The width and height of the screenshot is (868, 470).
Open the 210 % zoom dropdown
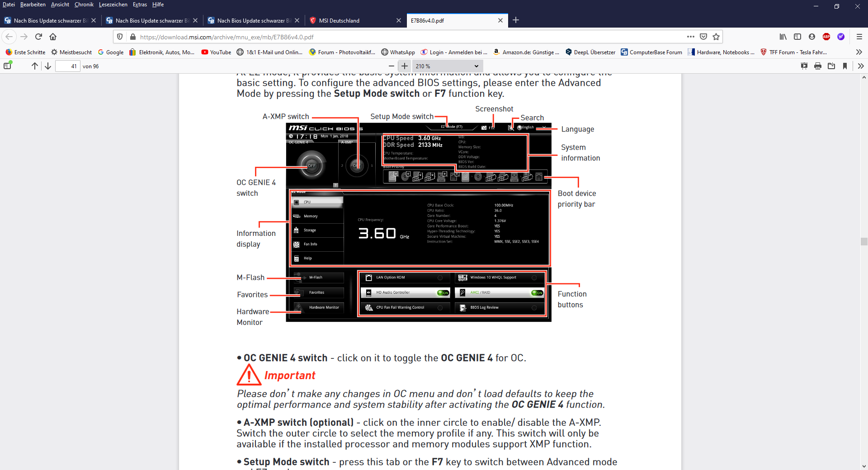tap(447, 66)
